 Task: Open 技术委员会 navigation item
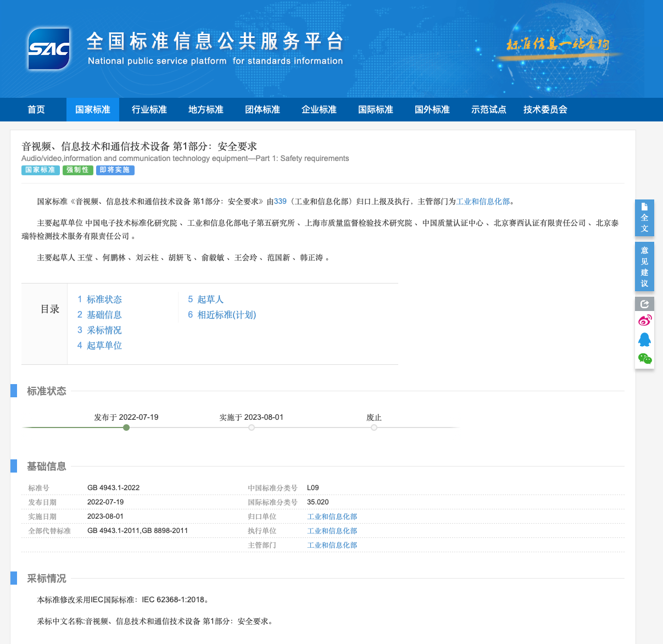[545, 110]
